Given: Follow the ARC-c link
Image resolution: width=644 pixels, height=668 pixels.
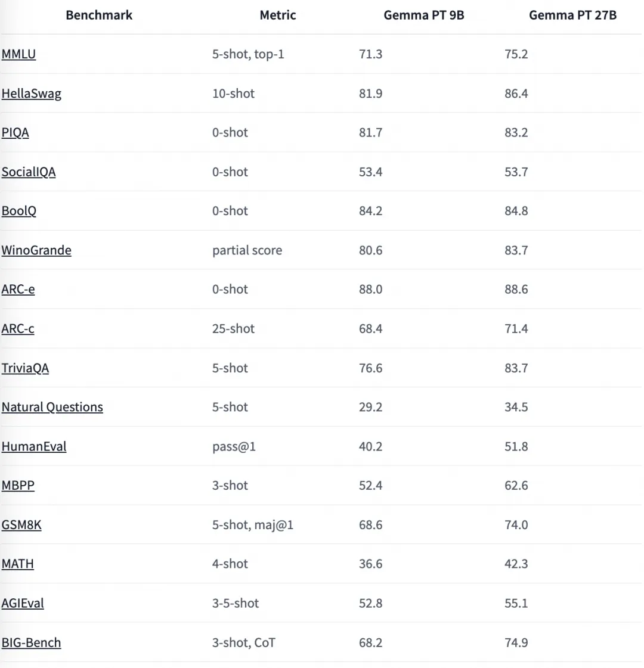Looking at the screenshot, I should click(x=18, y=329).
